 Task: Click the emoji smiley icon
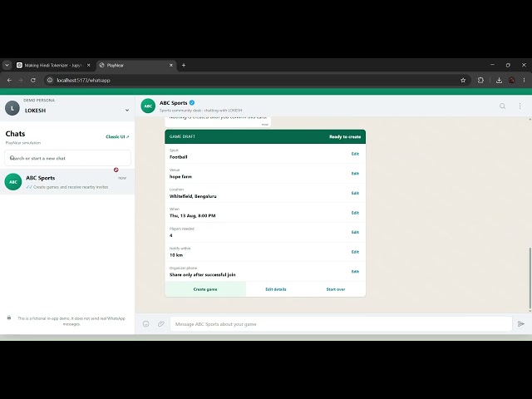146,323
